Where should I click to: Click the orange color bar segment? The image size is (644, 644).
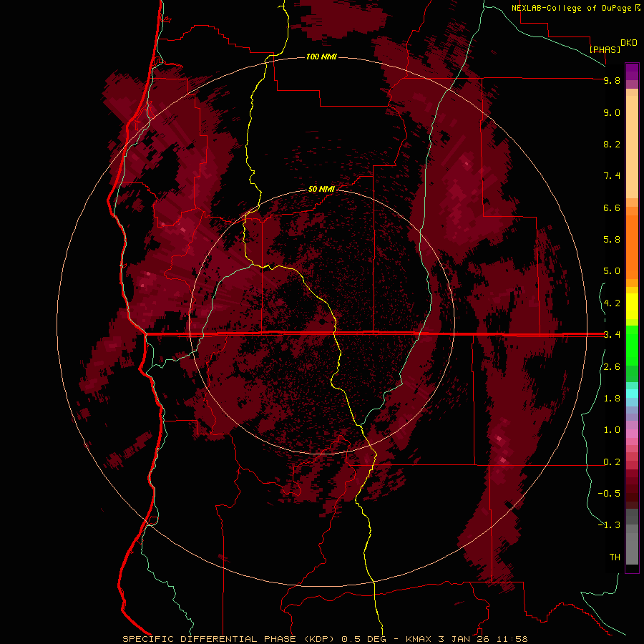(632, 248)
